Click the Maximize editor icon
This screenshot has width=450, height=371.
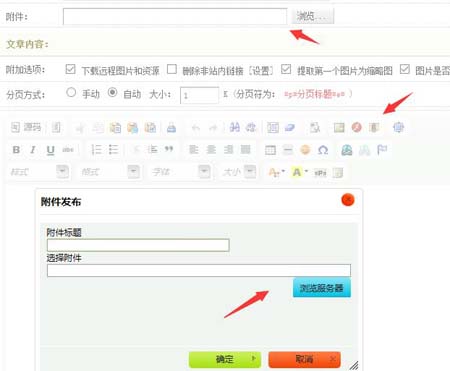398,127
